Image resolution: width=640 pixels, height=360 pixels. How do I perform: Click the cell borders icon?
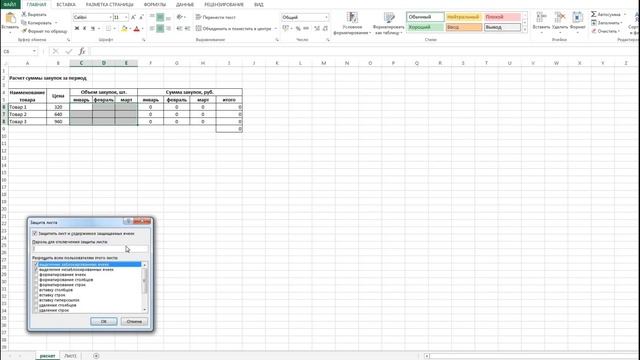108,28
